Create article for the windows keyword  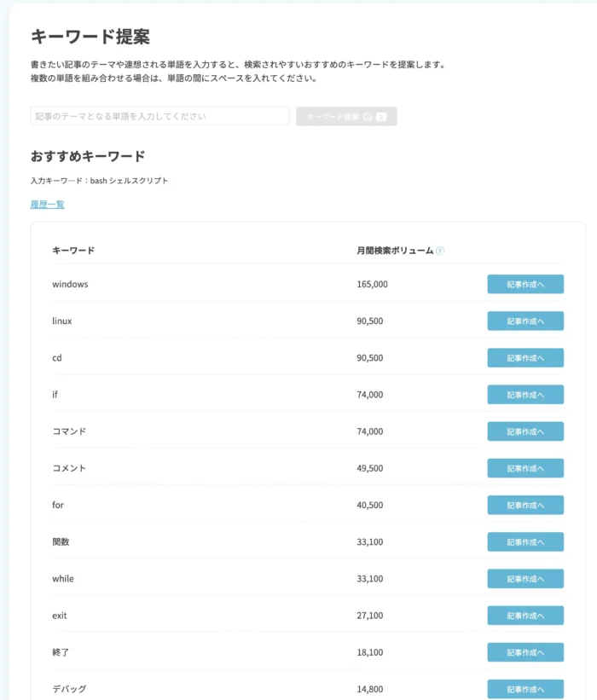click(x=525, y=284)
